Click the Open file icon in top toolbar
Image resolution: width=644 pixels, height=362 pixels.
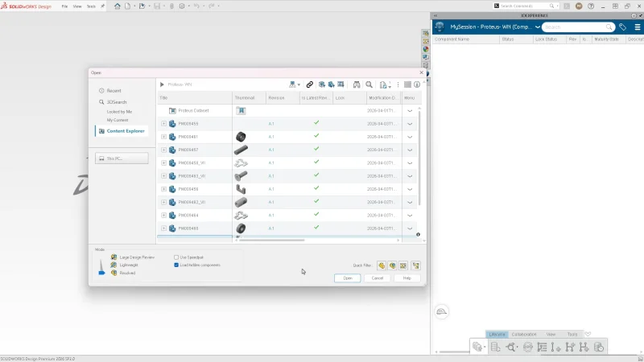coord(142,6)
